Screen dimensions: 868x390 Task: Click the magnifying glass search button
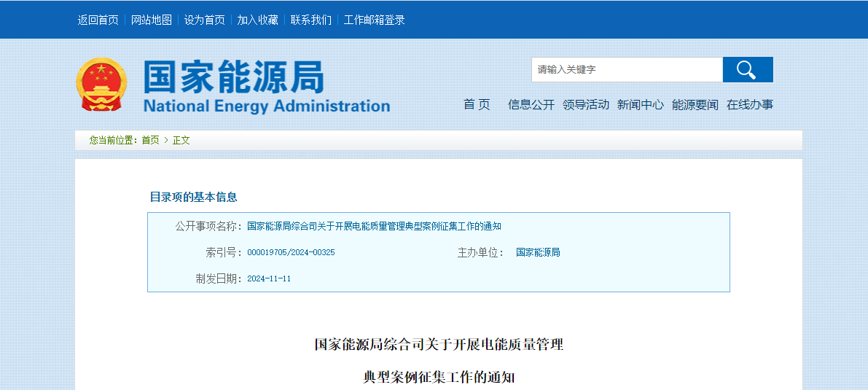pyautogui.click(x=748, y=70)
